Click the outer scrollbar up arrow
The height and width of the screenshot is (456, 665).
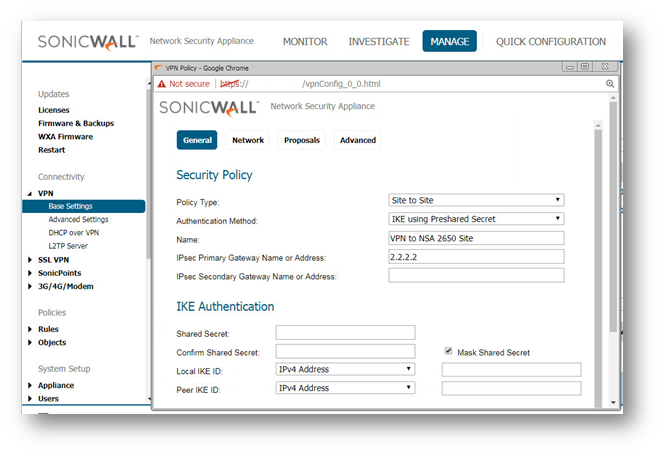pos(613,98)
